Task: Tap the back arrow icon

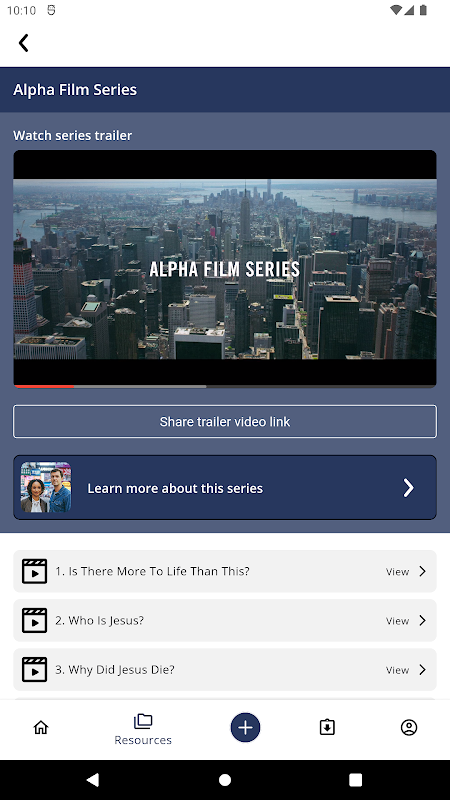Action: (23, 43)
